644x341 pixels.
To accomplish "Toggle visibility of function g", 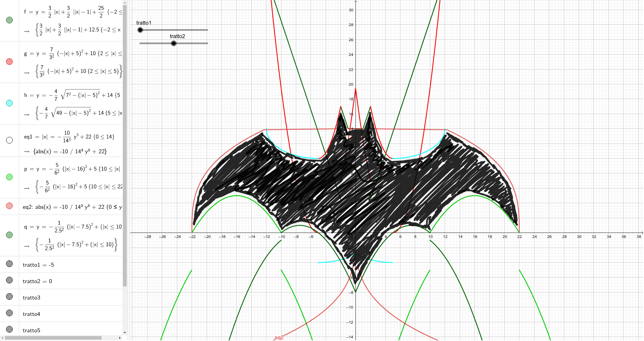I will click(x=9, y=62).
